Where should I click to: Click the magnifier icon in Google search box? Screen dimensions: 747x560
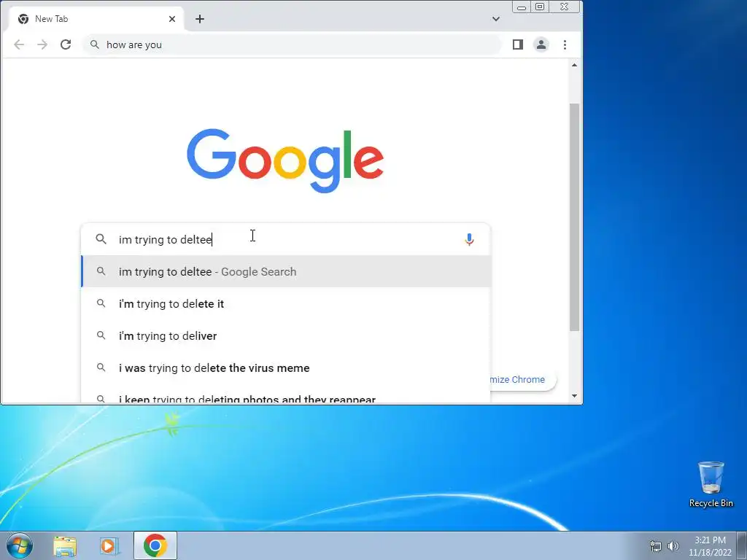click(101, 239)
